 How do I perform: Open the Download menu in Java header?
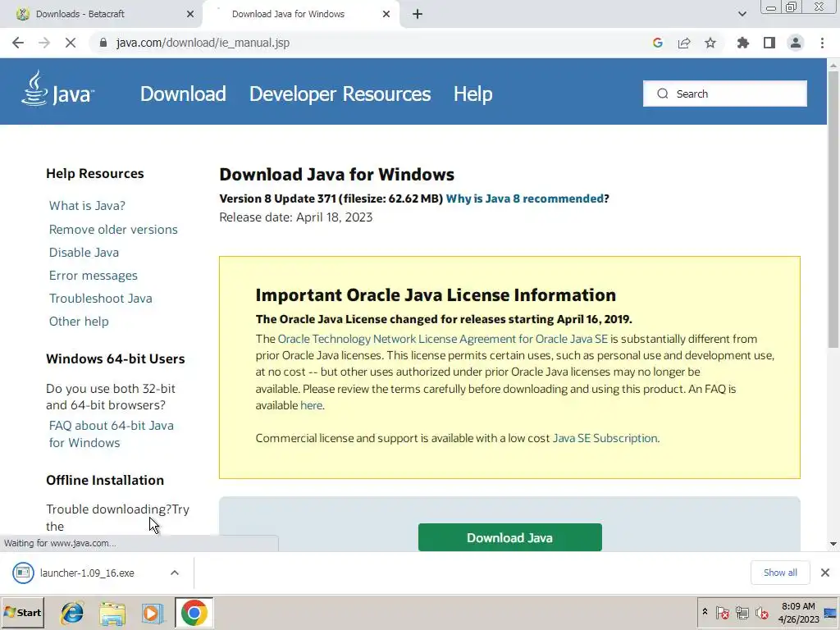(183, 94)
